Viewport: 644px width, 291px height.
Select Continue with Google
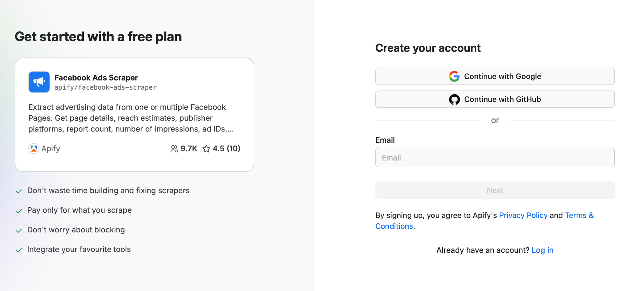pos(495,76)
